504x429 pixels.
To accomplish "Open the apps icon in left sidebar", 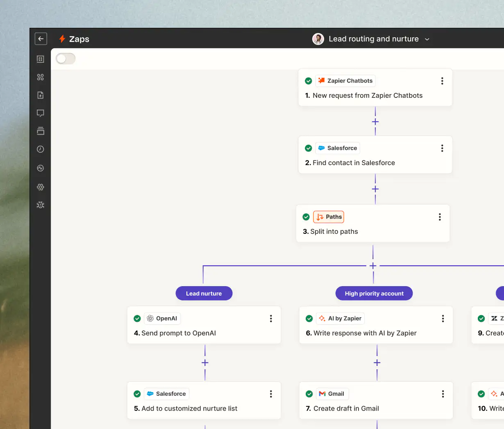I will (40, 77).
